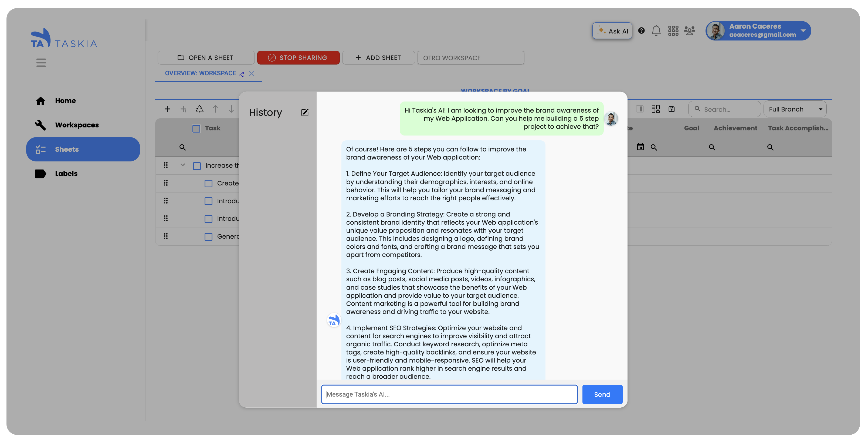Go to Workspaces in sidebar

pos(77,125)
